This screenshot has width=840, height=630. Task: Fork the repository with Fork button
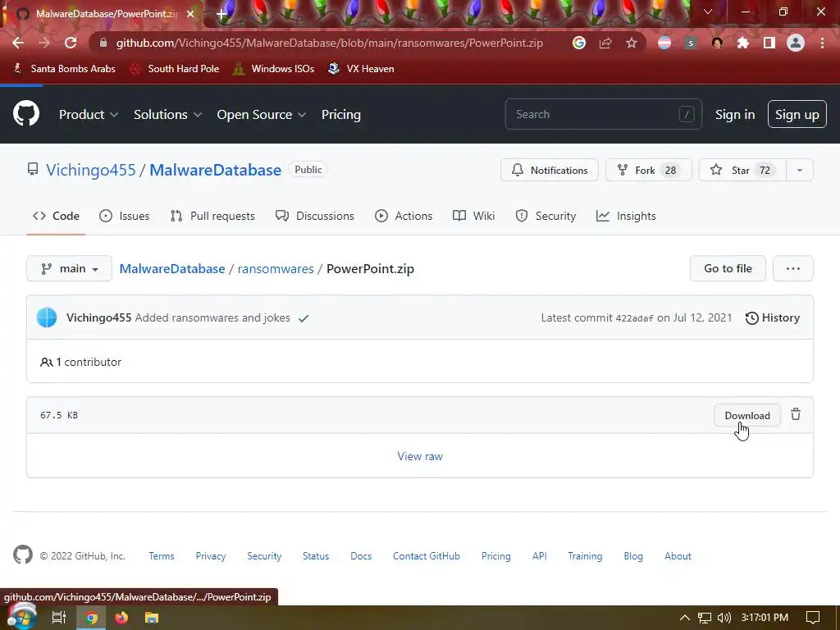[648, 170]
